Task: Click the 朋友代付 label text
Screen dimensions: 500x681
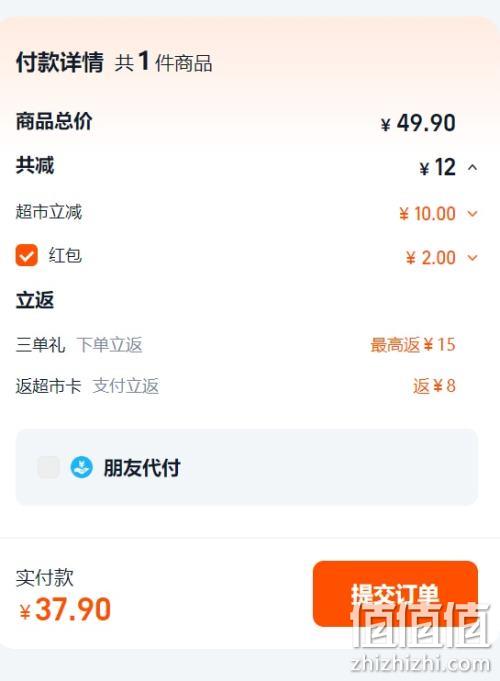Action: coord(142,468)
